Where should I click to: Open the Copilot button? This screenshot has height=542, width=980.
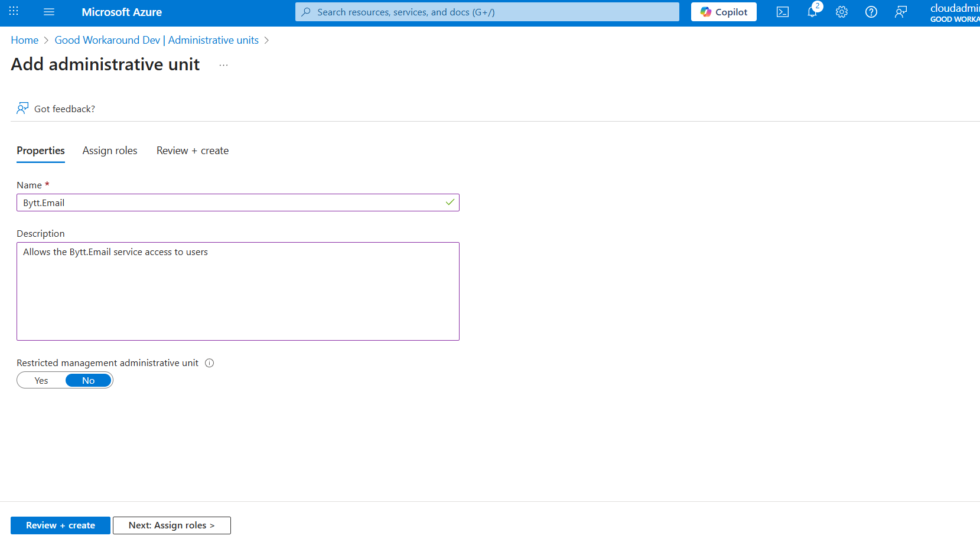(724, 12)
